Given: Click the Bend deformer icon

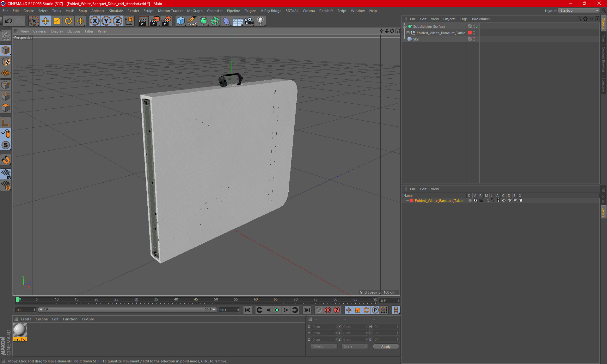Looking at the screenshot, I should click(x=226, y=21).
